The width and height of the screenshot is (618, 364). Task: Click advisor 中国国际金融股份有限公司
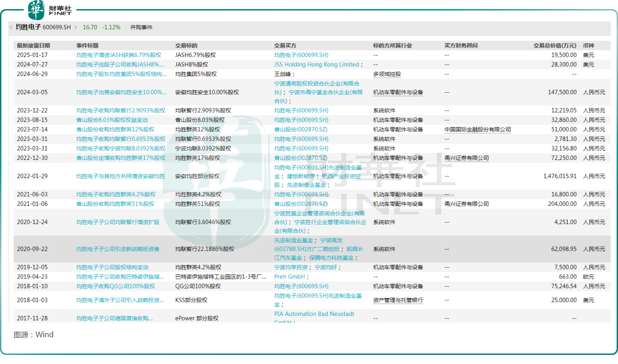click(478, 130)
